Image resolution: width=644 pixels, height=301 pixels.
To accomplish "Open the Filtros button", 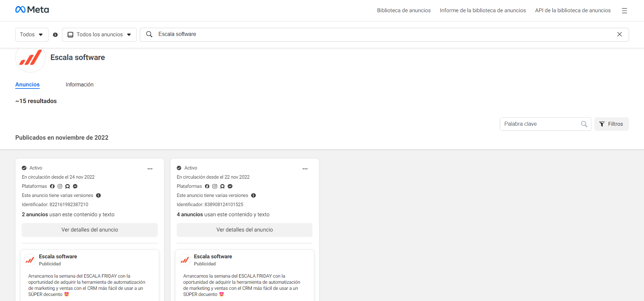I will (x=611, y=124).
